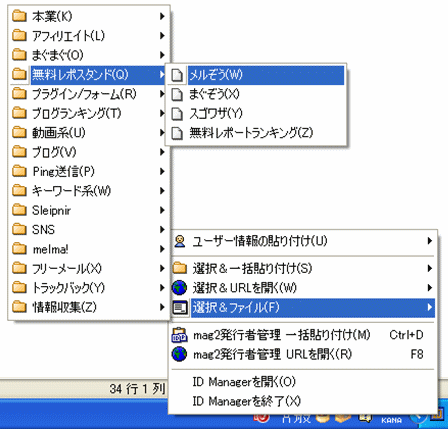The height and width of the screenshot is (429, 448).
Task: Click the F8 shortcut text
Action: point(417,354)
